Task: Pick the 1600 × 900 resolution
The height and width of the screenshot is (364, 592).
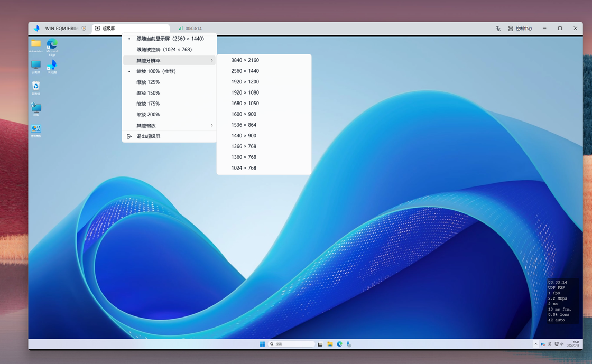Action: coord(264,114)
